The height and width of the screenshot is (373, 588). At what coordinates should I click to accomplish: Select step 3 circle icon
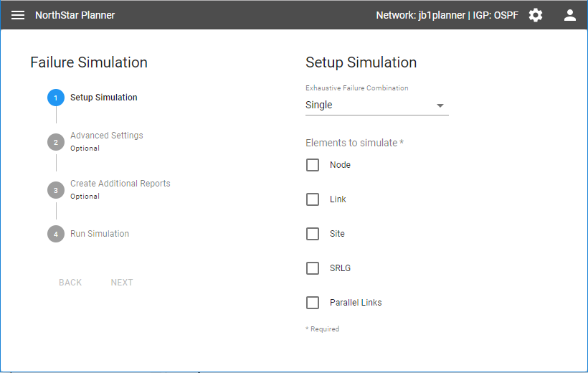56,189
